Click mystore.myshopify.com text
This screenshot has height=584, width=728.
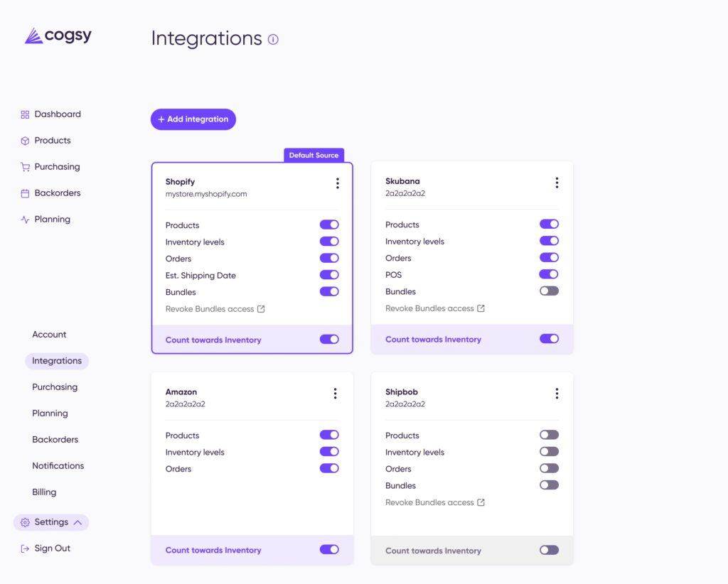(x=206, y=195)
